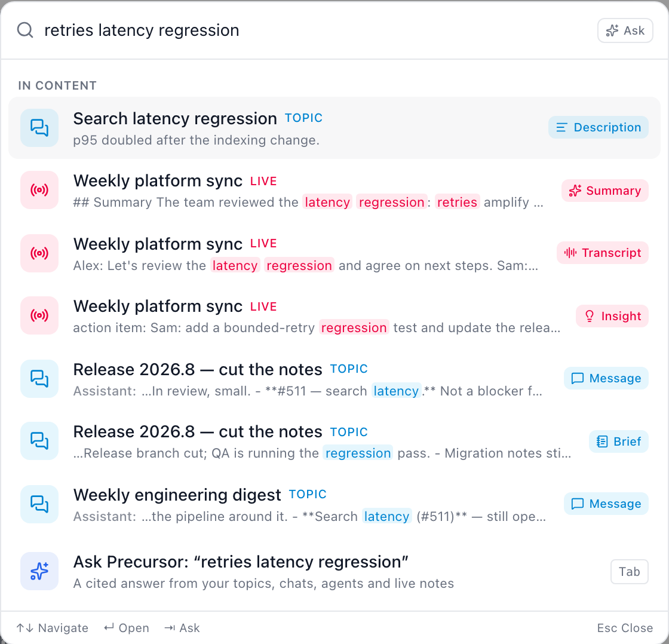Open the 'Weekly platform sync' result with the Transcript badge
Image resolution: width=669 pixels, height=644 pixels.
[x=334, y=253]
